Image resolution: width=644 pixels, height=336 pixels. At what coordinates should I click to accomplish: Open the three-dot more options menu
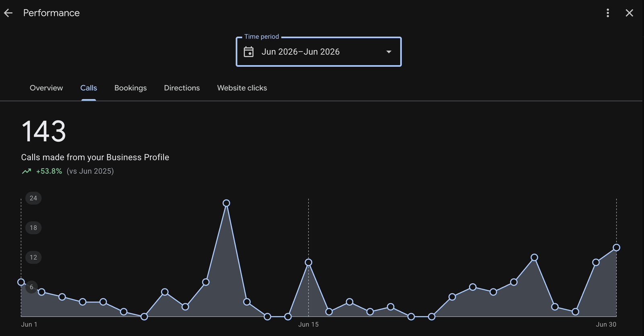[x=608, y=13]
